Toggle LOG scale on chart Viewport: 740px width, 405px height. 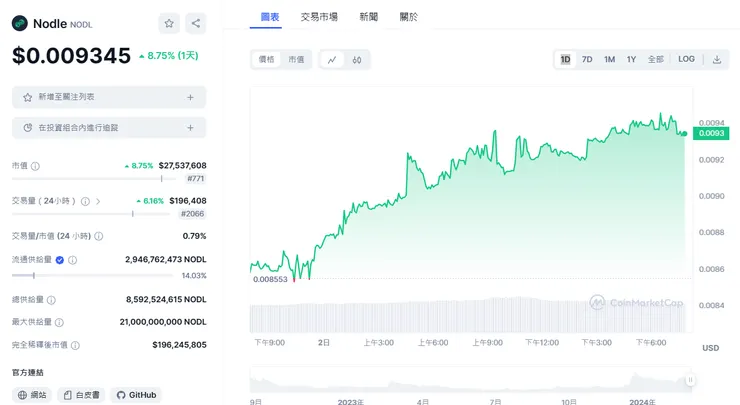[686, 59]
